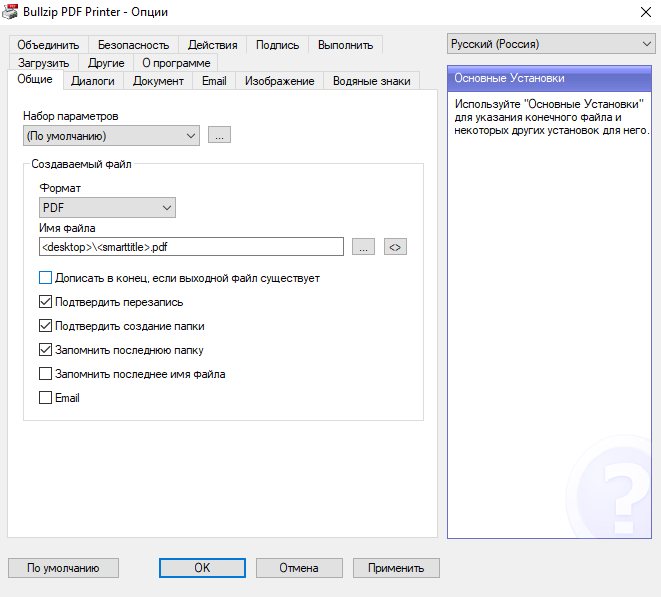Click the macro insert button beside filename field
The image size is (661, 597).
(395, 247)
